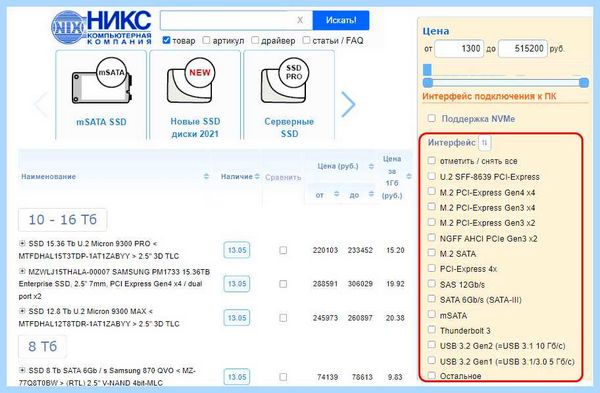Select SAS 12Gb/s interface filter
The height and width of the screenshot is (393, 600).
432,284
